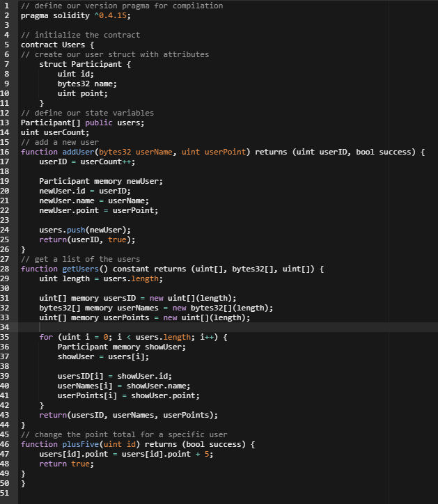The image size is (438, 504).
Task: Click 'bytes32 name;' struct field
Action: point(87,84)
